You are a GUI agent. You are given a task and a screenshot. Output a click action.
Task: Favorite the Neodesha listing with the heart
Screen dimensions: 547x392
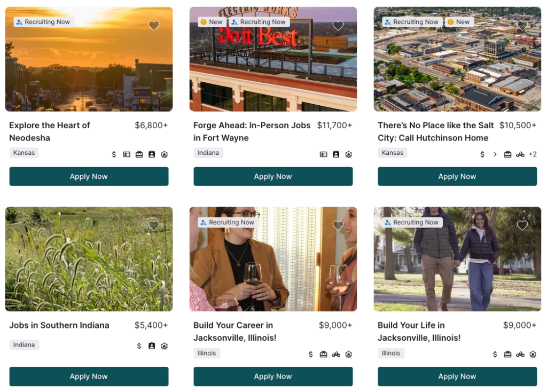[x=154, y=26]
